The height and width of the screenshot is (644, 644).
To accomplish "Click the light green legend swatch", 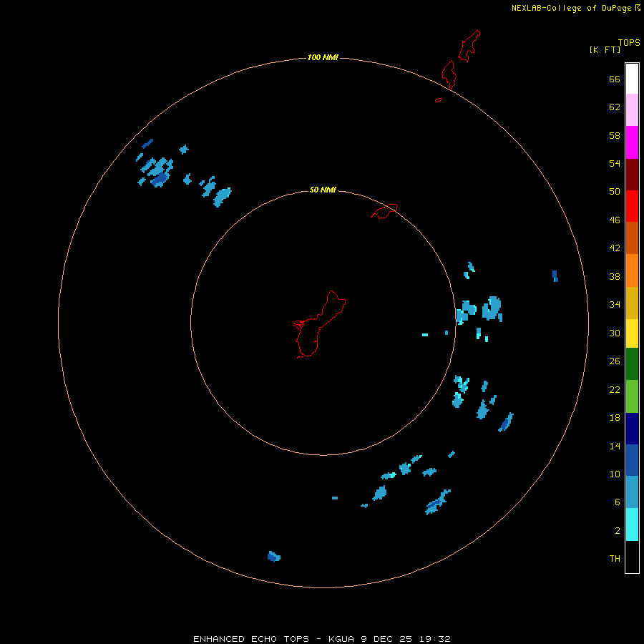I will click(x=632, y=396).
